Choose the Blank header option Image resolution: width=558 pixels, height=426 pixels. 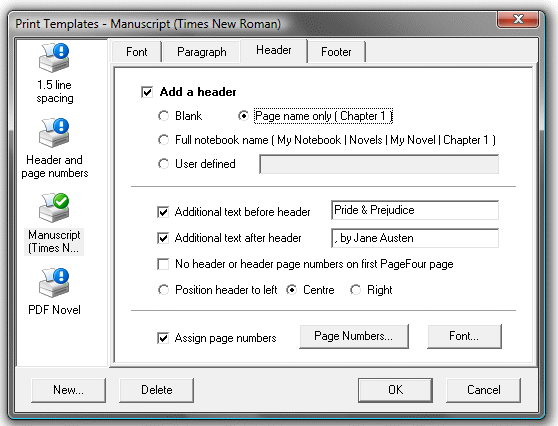[163, 116]
